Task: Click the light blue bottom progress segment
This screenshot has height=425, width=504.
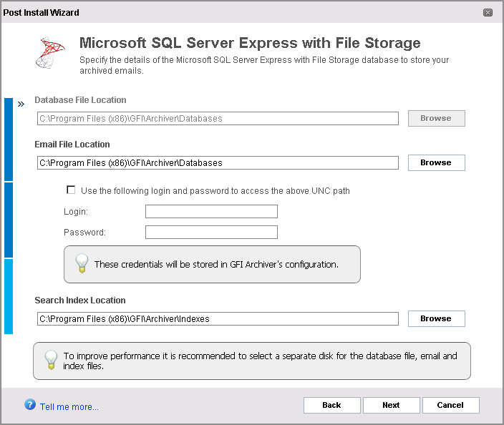Action: coord(9,296)
